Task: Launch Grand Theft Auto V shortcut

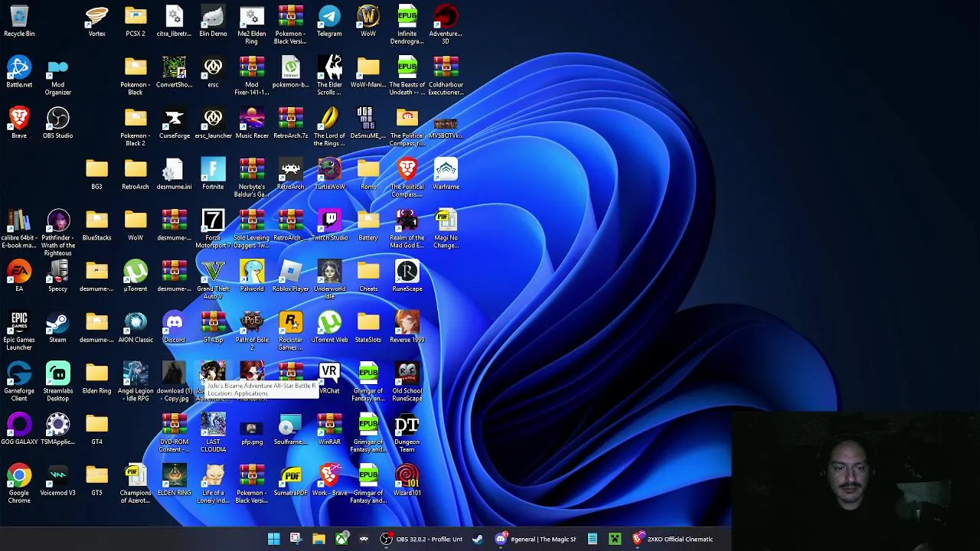Action: point(213,280)
